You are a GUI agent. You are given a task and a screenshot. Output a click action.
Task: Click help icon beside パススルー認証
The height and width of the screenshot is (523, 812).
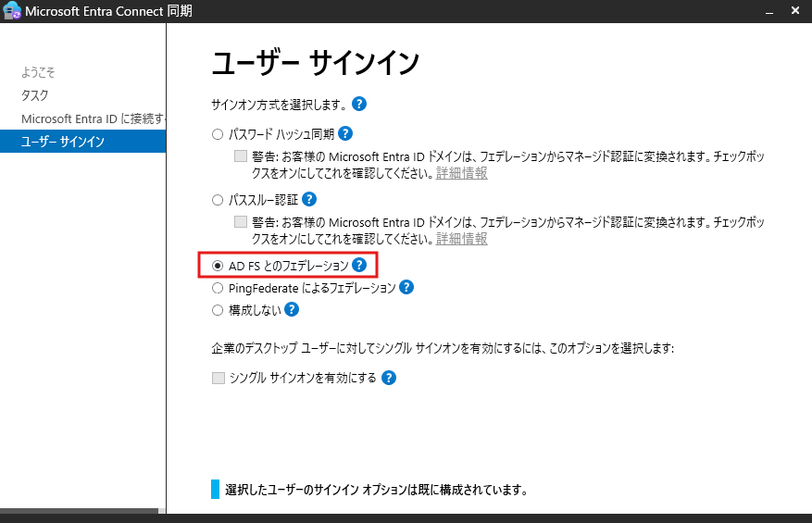[309, 199]
